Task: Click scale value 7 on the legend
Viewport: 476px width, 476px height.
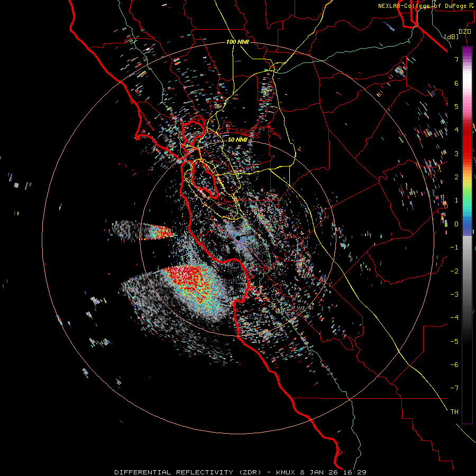Action: 456,59
